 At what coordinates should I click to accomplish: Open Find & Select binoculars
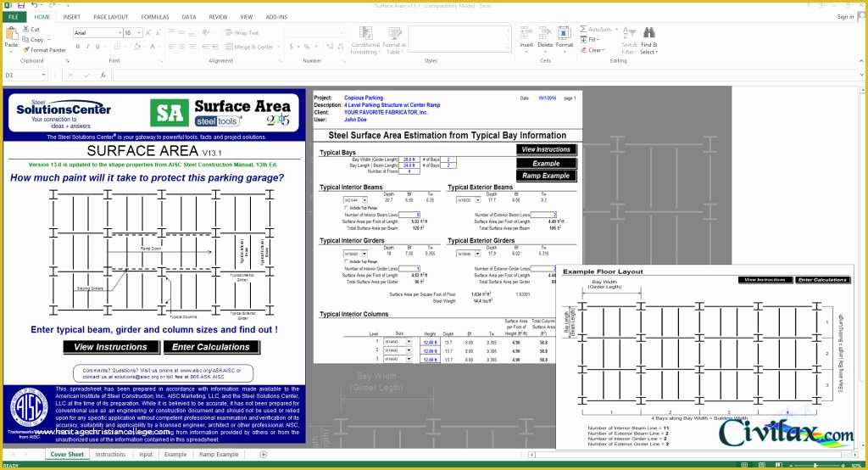pyautogui.click(x=649, y=40)
